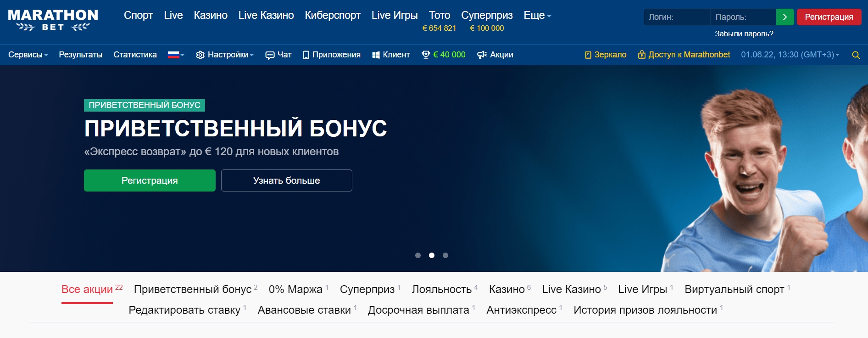Screen dimensions: 868x338
Task: Open the date and timezone dropdown
Action: (790, 55)
